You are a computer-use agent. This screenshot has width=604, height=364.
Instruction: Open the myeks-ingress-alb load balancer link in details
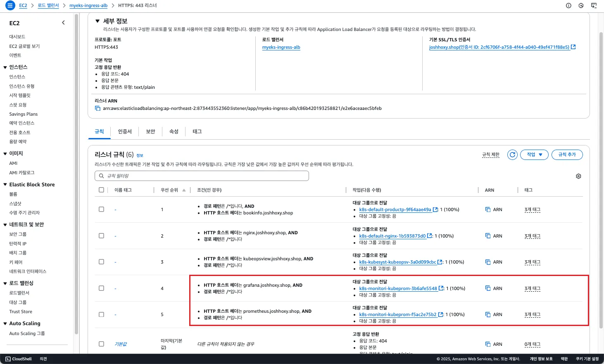[281, 47]
